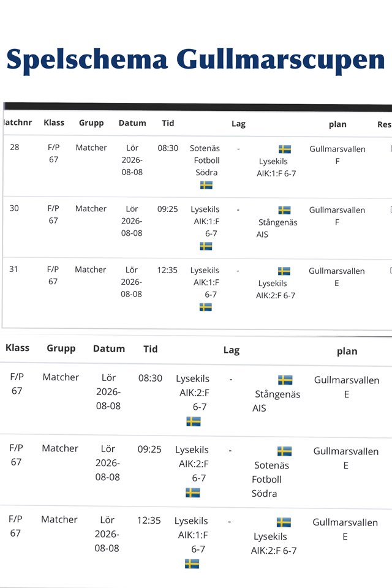
Task: Click the flag below Lysekils AIK:1:F in match 31
Action: [x=206, y=307]
